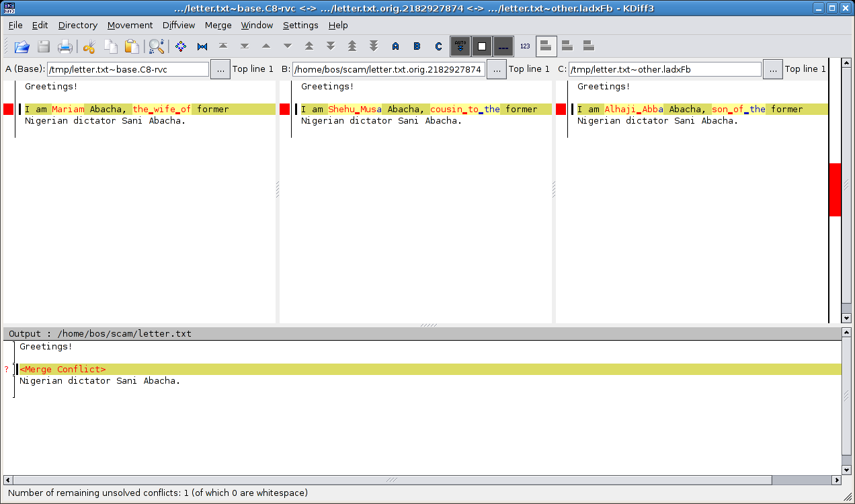
Task: Toggle automatic advance to next conflict
Action: point(460,46)
